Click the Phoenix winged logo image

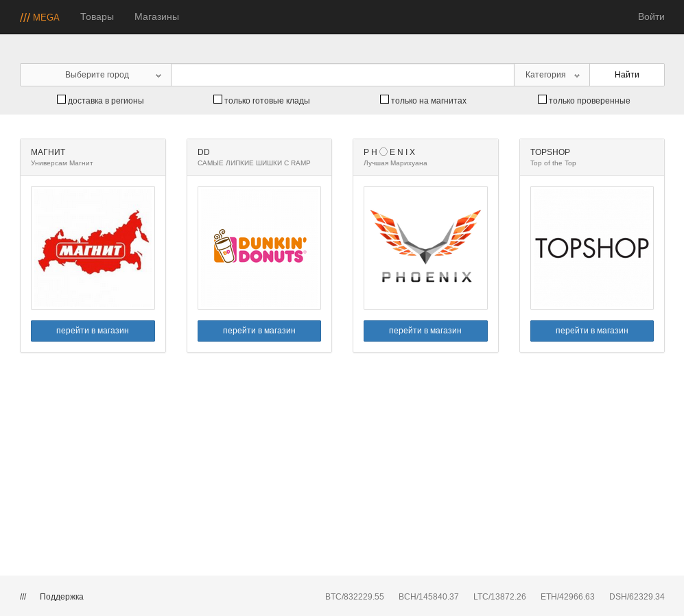pyautogui.click(x=425, y=248)
